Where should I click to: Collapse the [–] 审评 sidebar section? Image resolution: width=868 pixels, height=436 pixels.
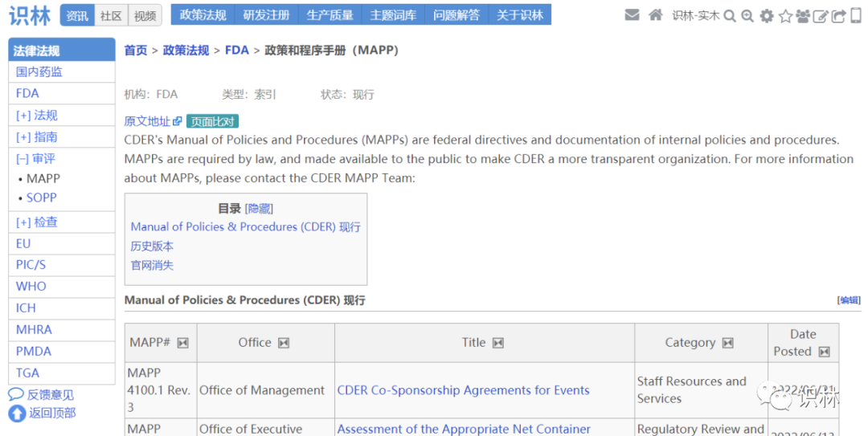point(35,159)
